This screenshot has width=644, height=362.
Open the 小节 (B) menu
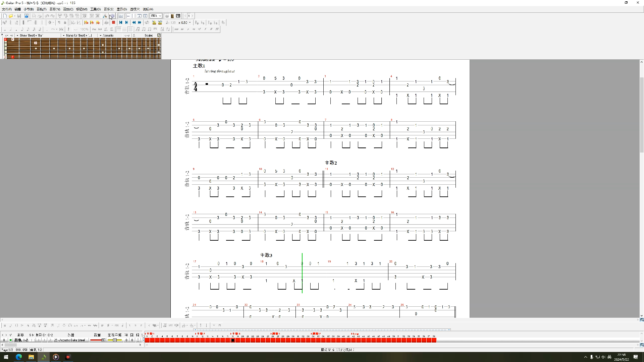point(29,9)
